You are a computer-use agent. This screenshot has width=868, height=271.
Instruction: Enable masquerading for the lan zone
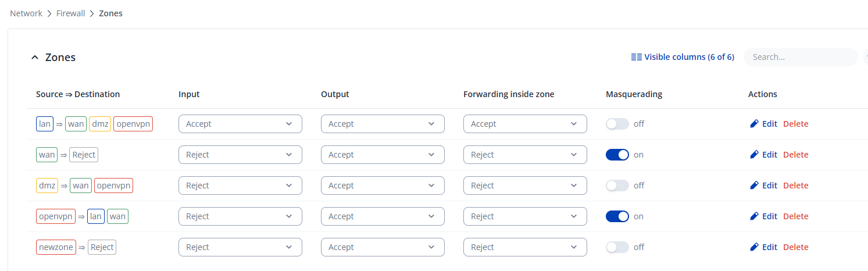tap(617, 124)
